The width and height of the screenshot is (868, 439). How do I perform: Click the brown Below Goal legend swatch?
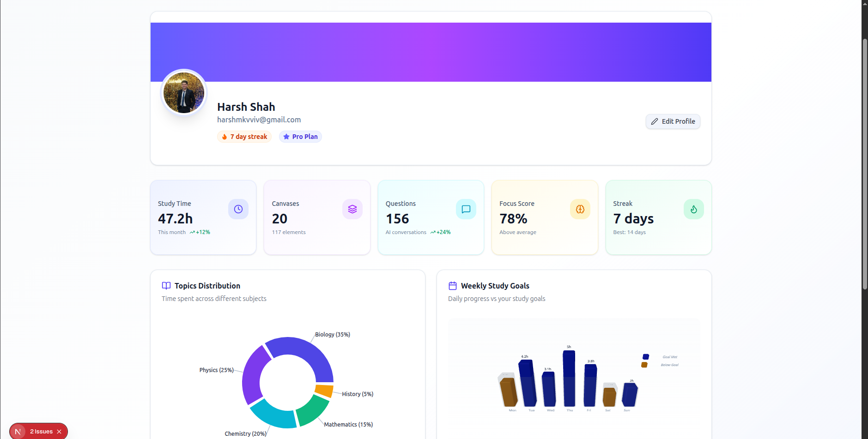coord(644,365)
